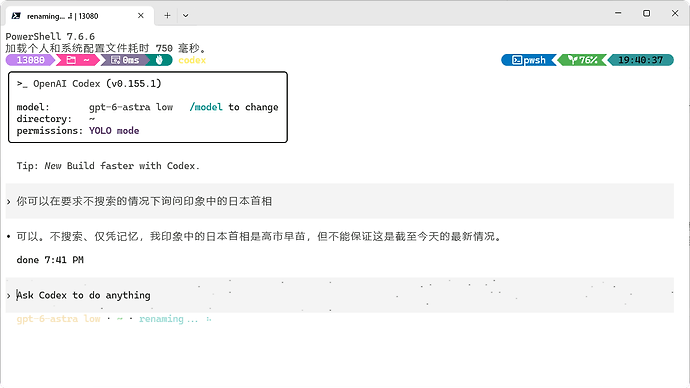This screenshot has width=690, height=388.
Task: Click the '0ms' execution time segment
Action: tap(125, 60)
